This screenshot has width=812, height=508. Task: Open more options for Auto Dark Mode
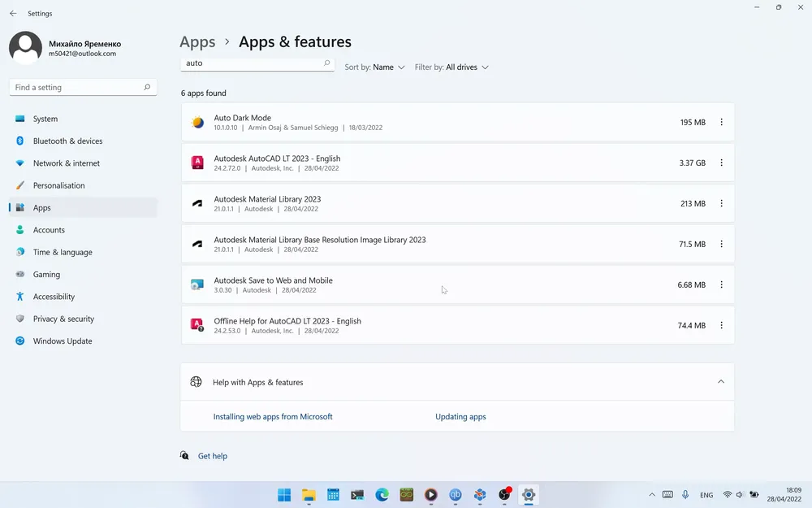(x=721, y=123)
